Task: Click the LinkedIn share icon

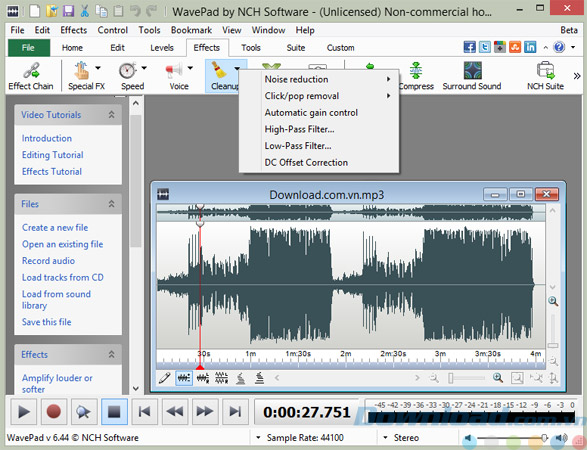Action: point(530,47)
